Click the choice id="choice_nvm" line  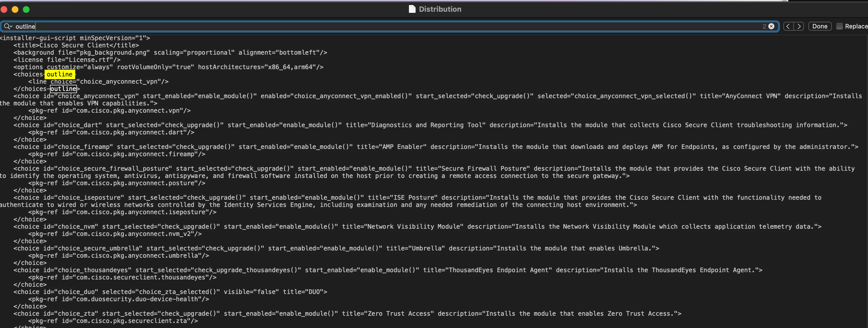click(x=418, y=227)
